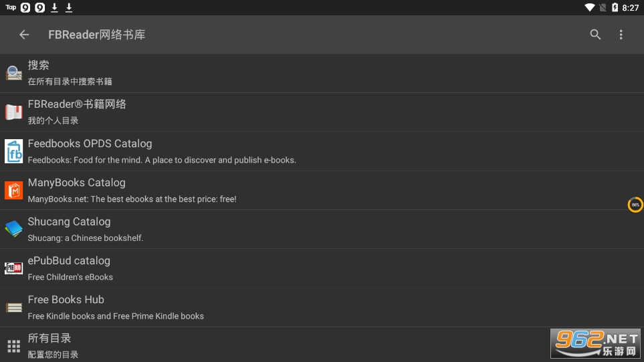Viewport: 644px width, 362px height.
Task: Tap the back arrow in the header
Action: click(x=24, y=35)
